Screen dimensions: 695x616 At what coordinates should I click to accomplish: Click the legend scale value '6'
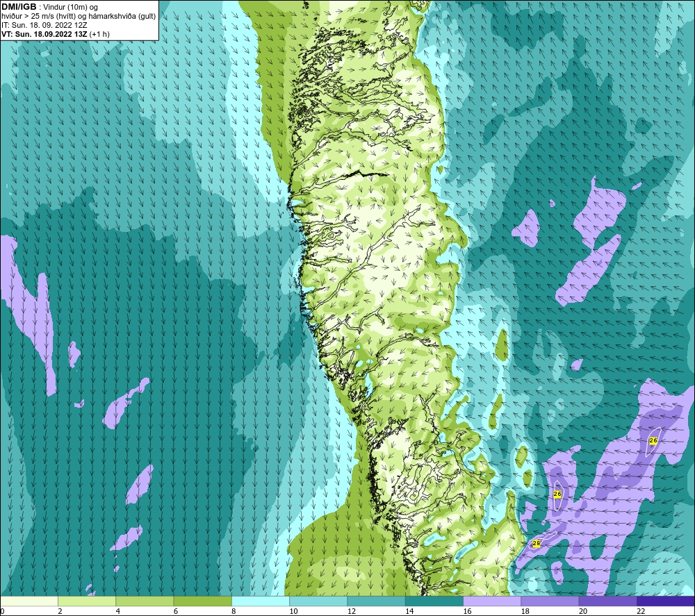click(x=176, y=612)
